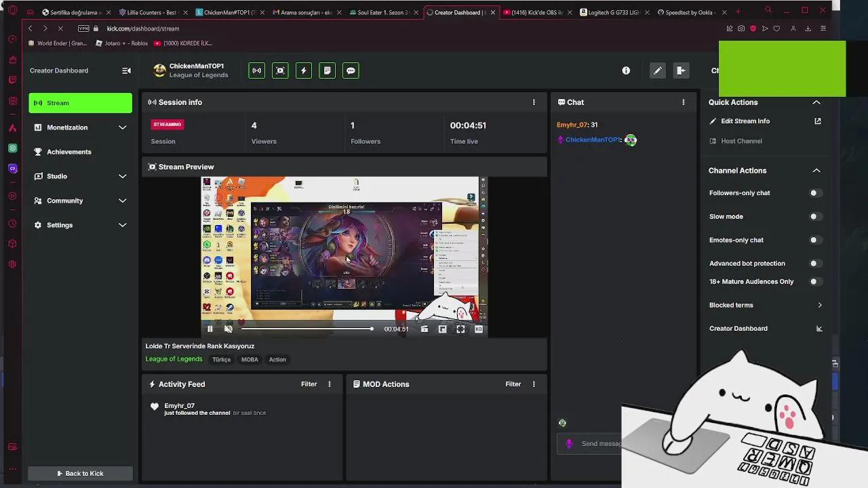Turn on Slow mode toggle
This screenshot has width=868, height=488.
[816, 217]
